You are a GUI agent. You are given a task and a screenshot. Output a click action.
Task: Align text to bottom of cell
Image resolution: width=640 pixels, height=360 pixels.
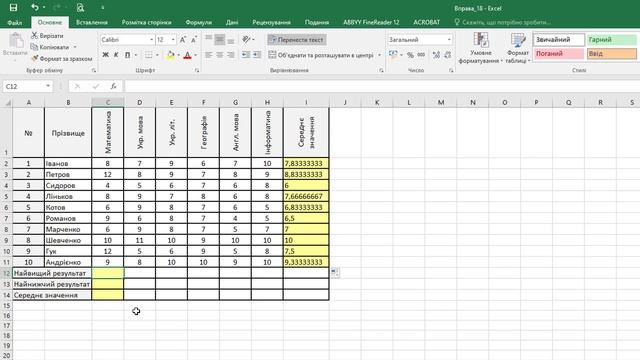(x=231, y=40)
